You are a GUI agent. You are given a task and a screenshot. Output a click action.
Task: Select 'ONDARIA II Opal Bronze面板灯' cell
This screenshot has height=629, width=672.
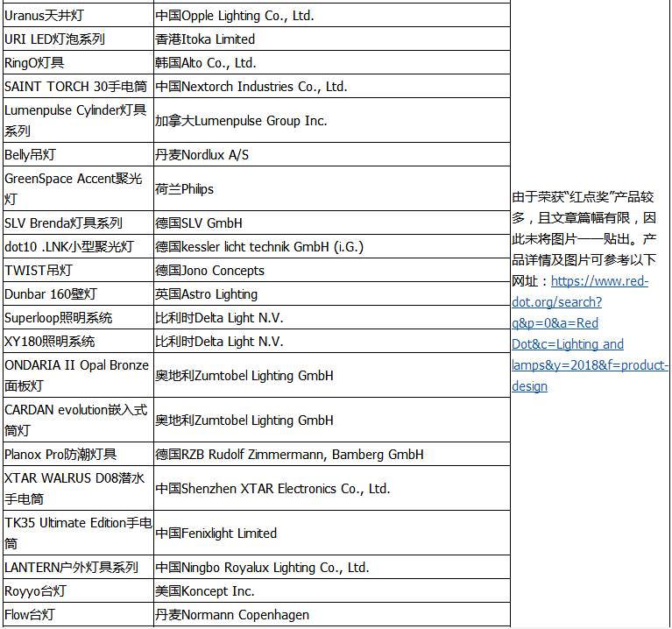tap(79, 375)
